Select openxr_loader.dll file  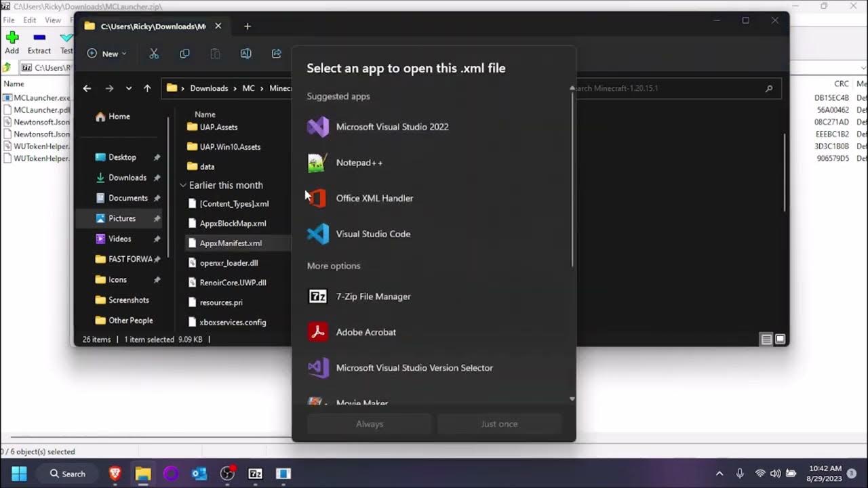[x=229, y=263]
